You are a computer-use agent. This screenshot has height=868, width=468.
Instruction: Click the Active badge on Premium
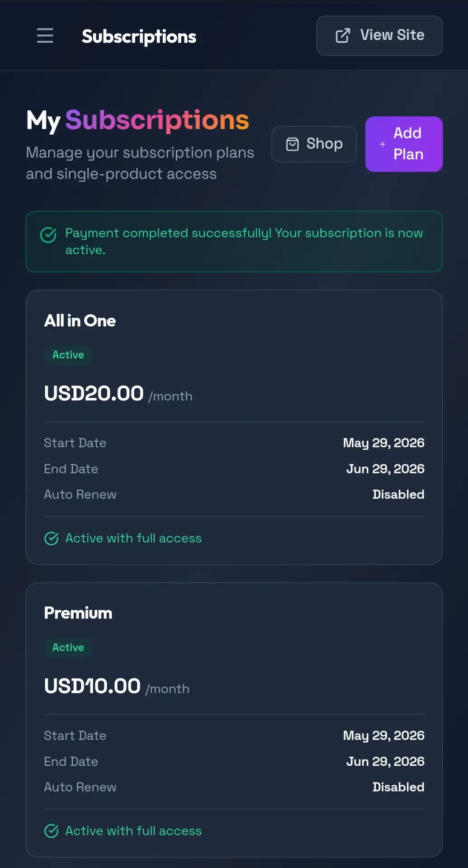[68, 647]
